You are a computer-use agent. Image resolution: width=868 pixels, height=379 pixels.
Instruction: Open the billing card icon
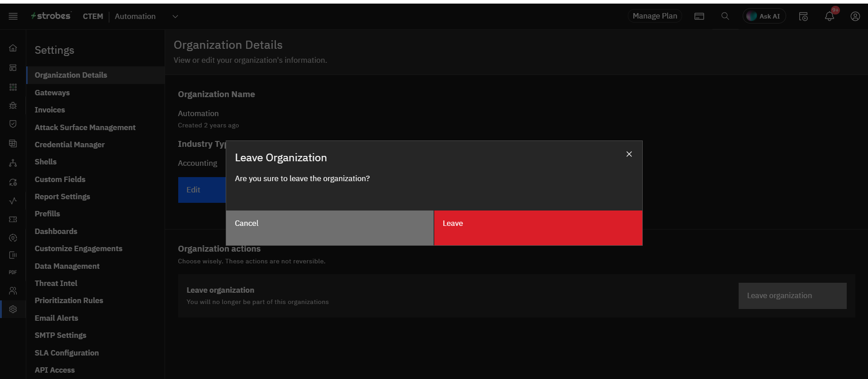coord(699,16)
